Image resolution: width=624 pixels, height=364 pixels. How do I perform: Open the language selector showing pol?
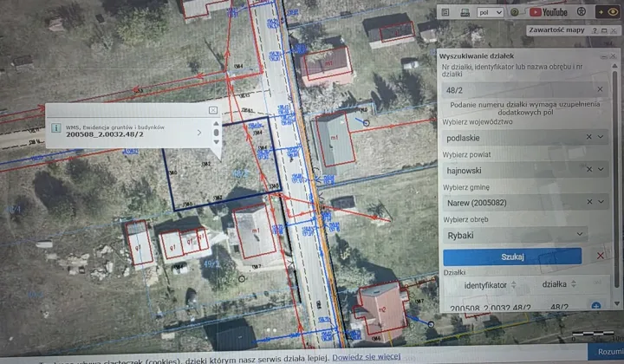(491, 12)
